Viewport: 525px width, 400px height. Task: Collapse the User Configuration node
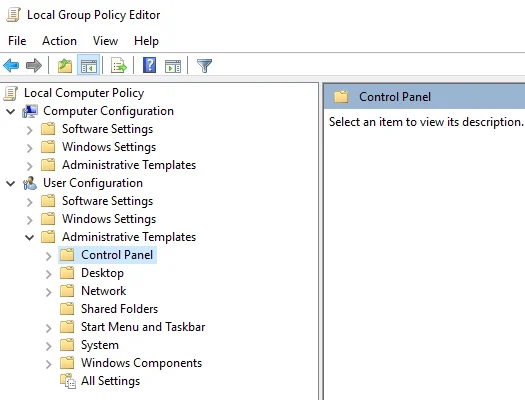click(x=11, y=183)
